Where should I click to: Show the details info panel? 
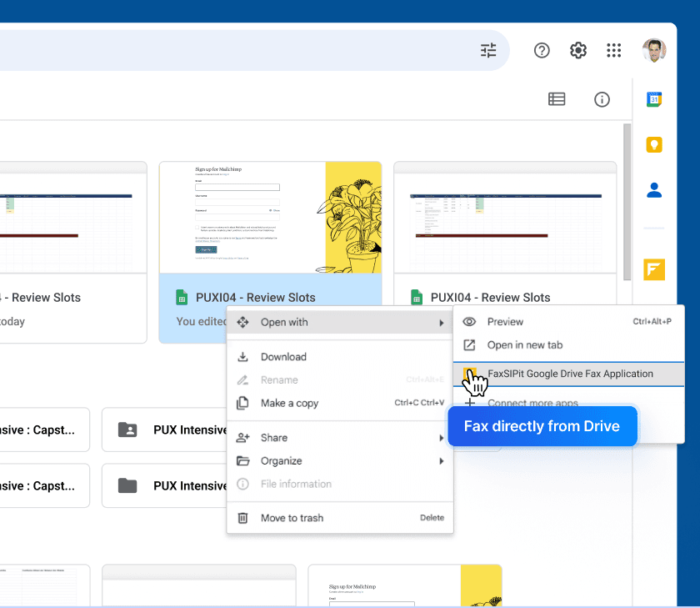[602, 99]
